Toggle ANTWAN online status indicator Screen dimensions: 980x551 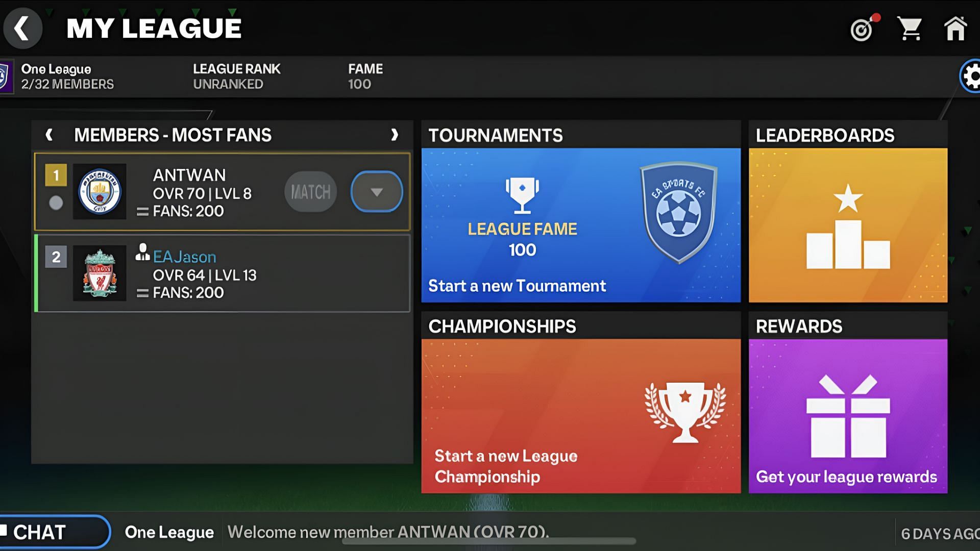click(57, 203)
